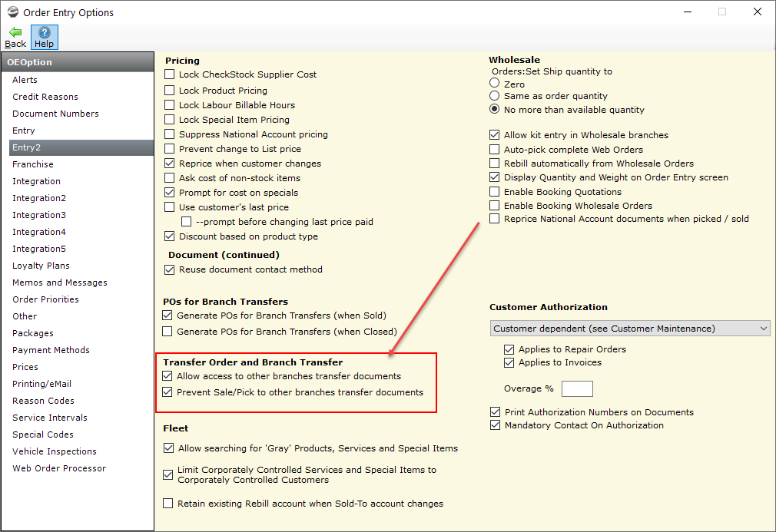
Task: Enable Auto-pick complete Web Orders
Action: (x=494, y=150)
